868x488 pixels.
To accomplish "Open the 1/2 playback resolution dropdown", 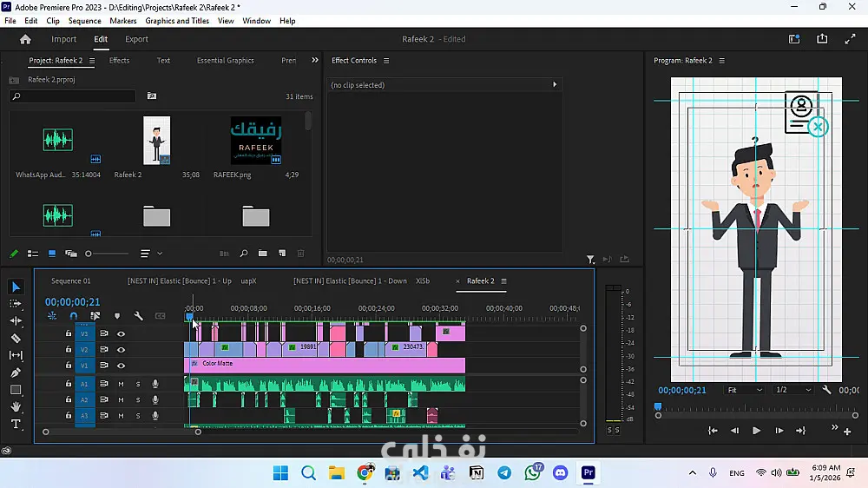I will pos(793,390).
